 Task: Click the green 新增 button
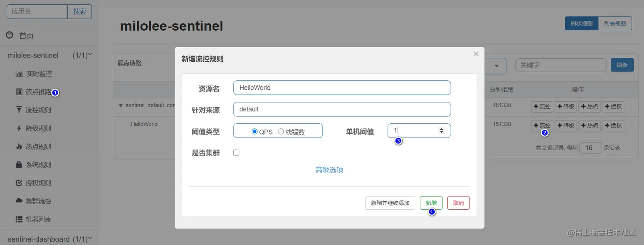[x=431, y=203]
